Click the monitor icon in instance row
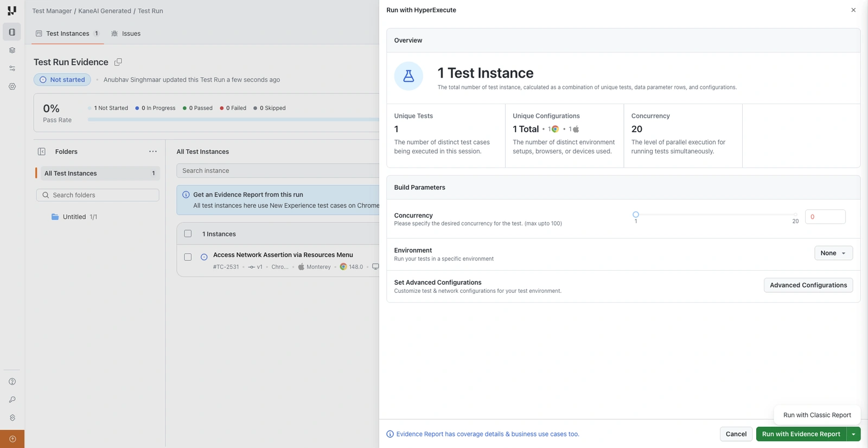Image resolution: width=868 pixels, height=448 pixels. click(375, 267)
